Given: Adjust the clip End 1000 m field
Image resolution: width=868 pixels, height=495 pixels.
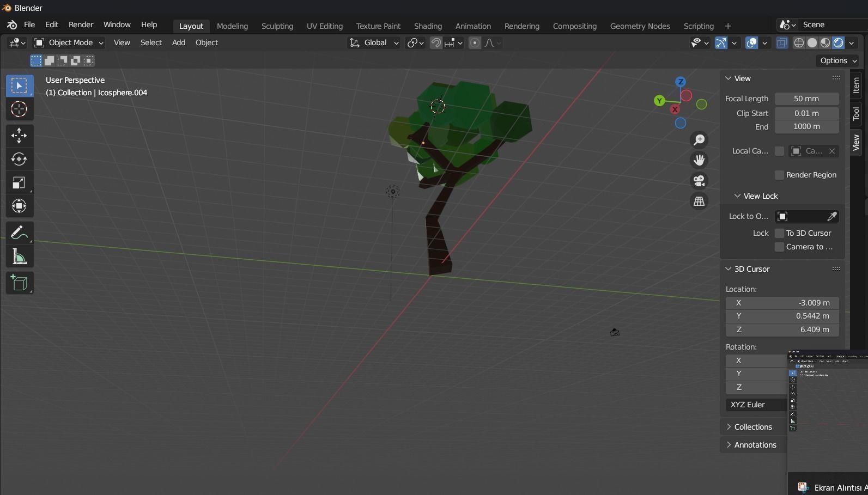Looking at the screenshot, I should point(806,126).
